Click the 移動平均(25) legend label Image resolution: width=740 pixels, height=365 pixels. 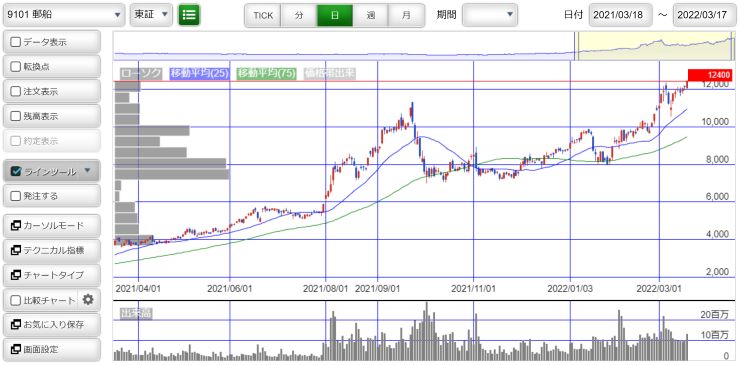pyautogui.click(x=200, y=73)
